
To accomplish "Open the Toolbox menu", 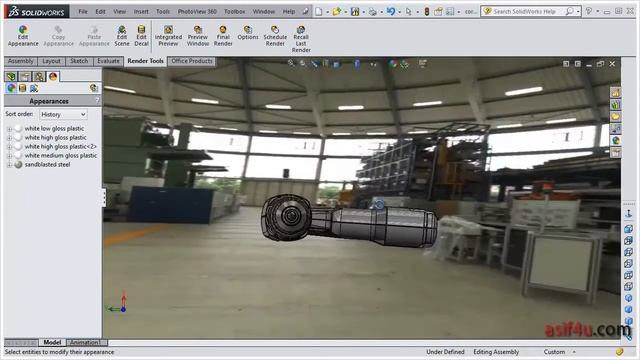I will (x=235, y=11).
